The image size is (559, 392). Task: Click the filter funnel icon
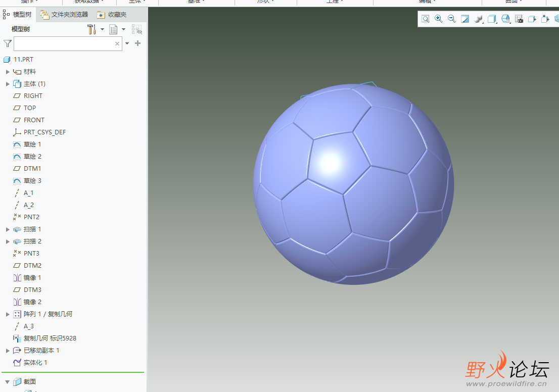click(7, 44)
